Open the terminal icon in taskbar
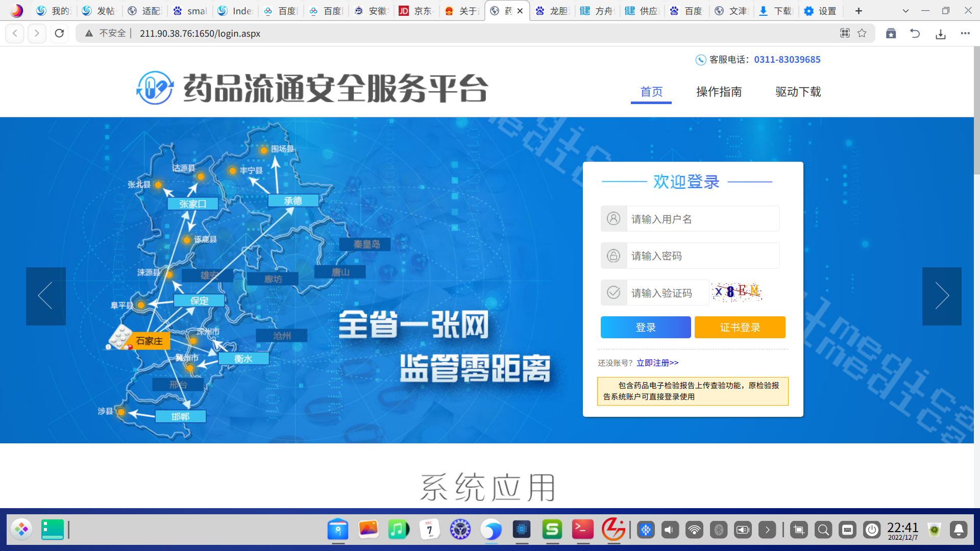This screenshot has height=551, width=980. point(582,530)
